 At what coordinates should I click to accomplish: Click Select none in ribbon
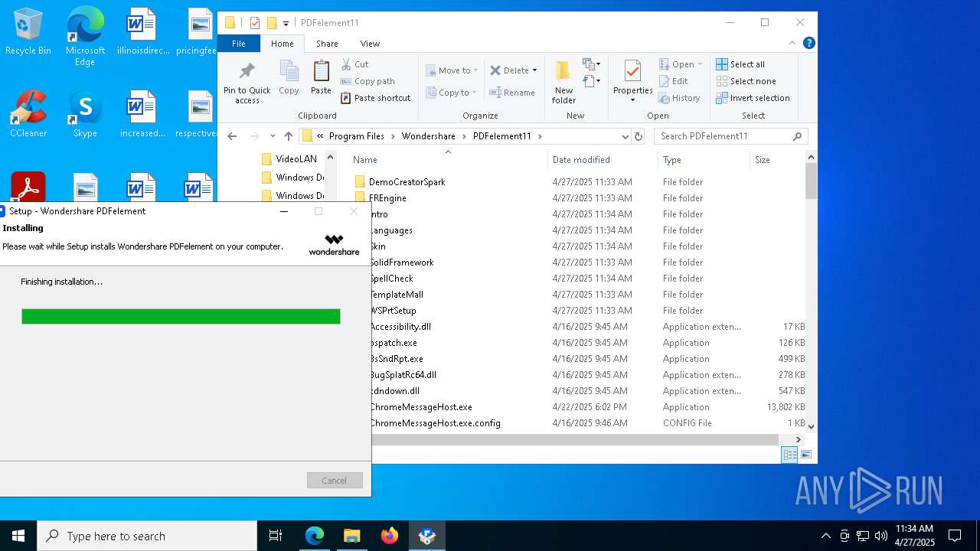746,81
